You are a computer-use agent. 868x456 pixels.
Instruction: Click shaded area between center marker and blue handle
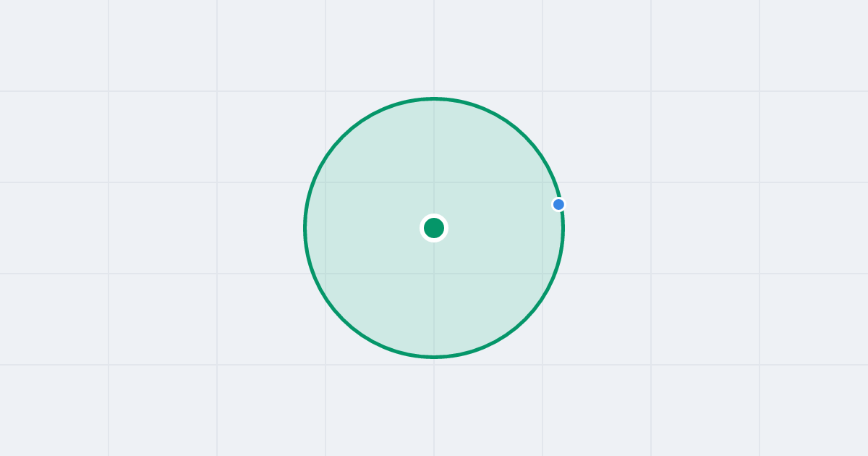point(499,216)
